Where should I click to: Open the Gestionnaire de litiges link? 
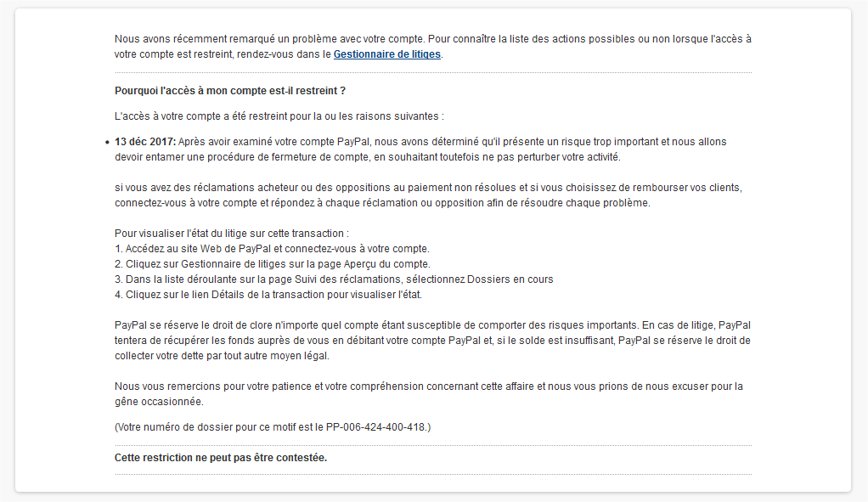[386, 54]
